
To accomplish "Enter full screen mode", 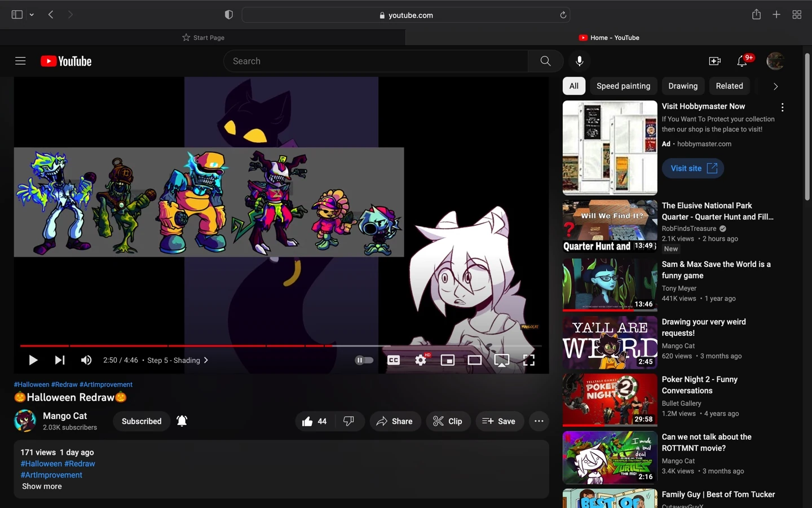I will tap(529, 360).
